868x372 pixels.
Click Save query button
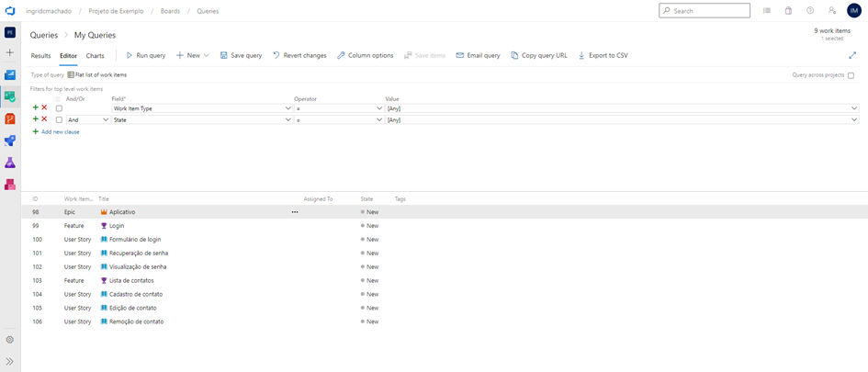click(241, 55)
